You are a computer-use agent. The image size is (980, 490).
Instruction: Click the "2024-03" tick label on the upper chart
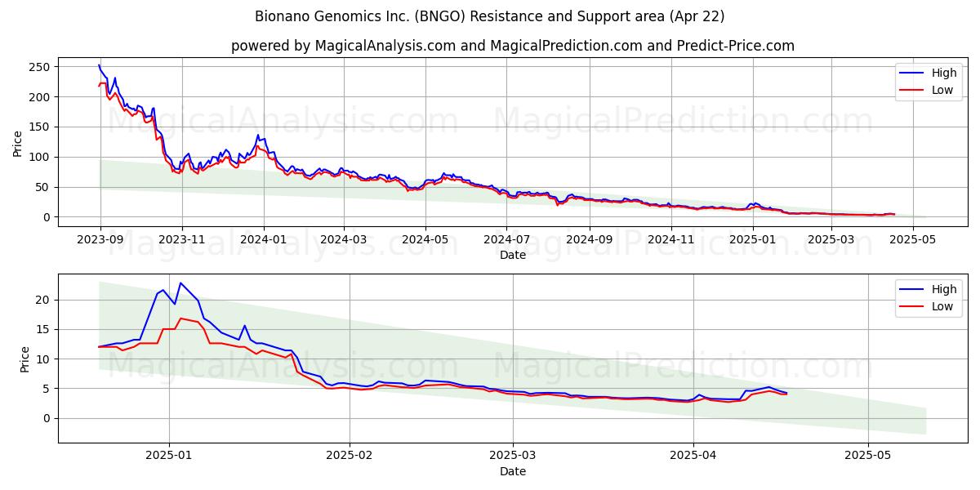[x=343, y=240]
